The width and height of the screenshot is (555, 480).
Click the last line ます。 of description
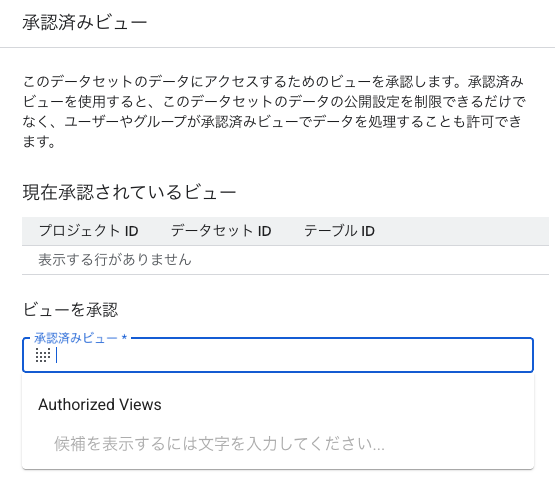click(x=39, y=142)
